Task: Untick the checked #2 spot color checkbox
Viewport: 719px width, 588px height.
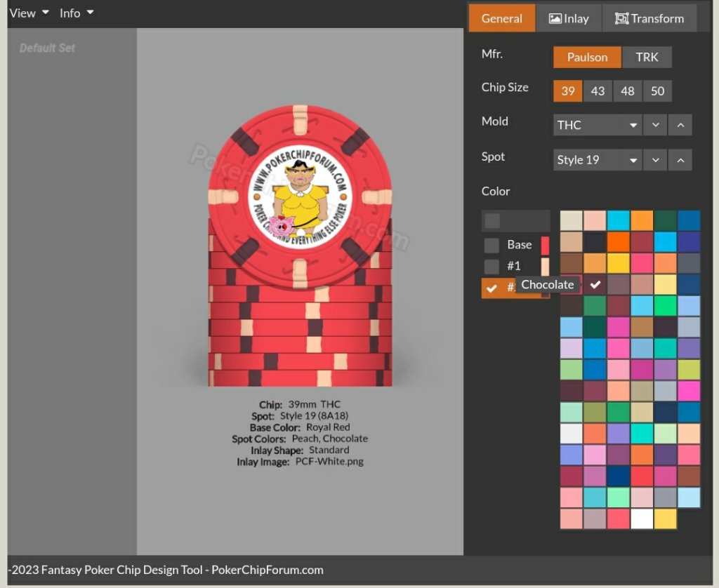Action: 492,288
